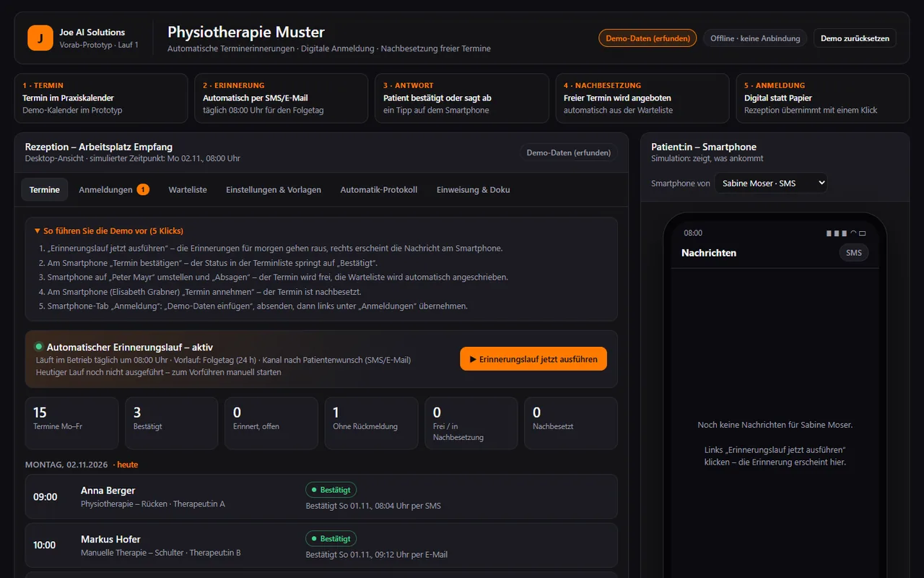Open the 'Smartphone von' patient dropdown

click(x=771, y=183)
